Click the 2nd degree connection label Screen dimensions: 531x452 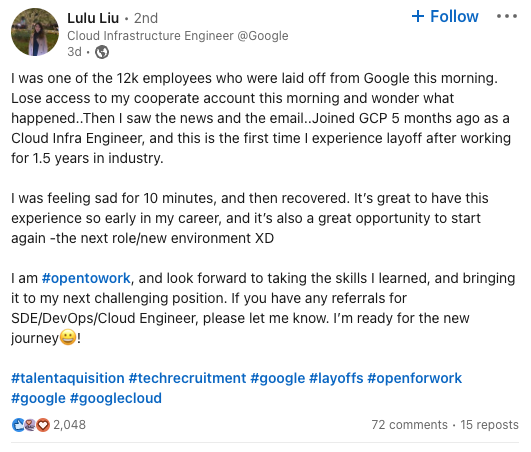[x=146, y=18]
